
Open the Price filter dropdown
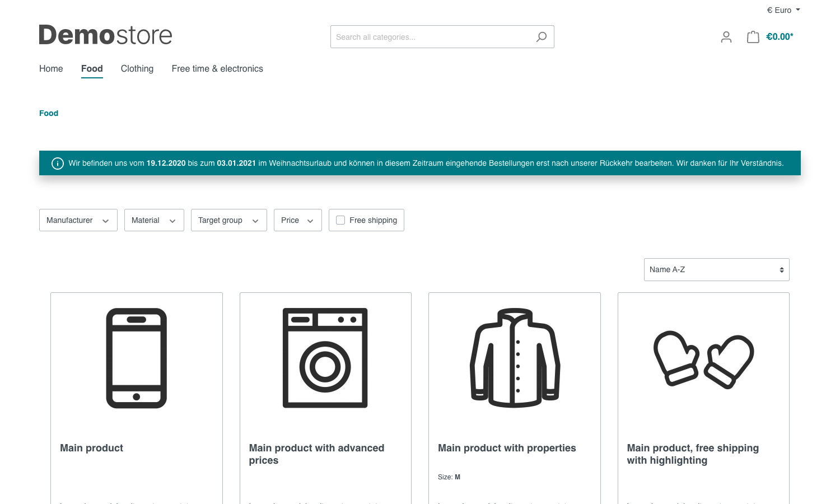[297, 221]
